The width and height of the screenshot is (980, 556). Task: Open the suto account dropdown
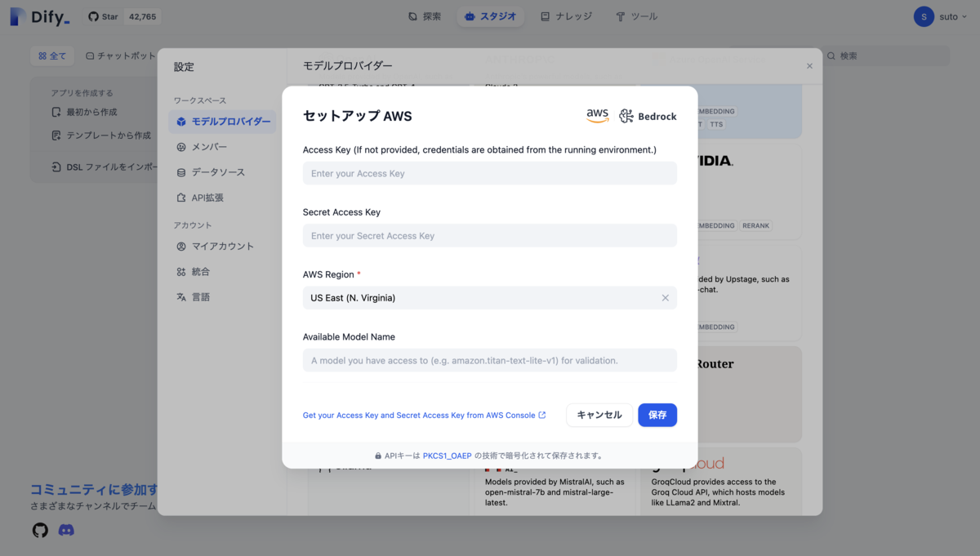coord(942,16)
